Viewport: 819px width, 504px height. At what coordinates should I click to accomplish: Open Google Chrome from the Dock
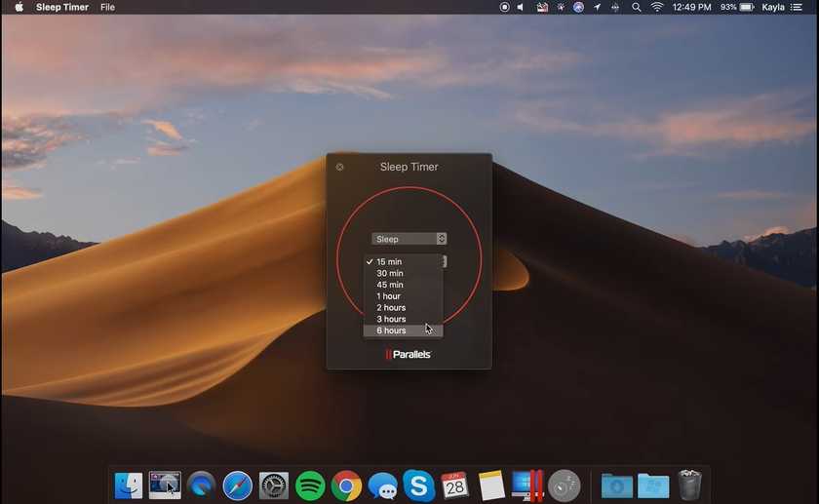click(x=346, y=485)
